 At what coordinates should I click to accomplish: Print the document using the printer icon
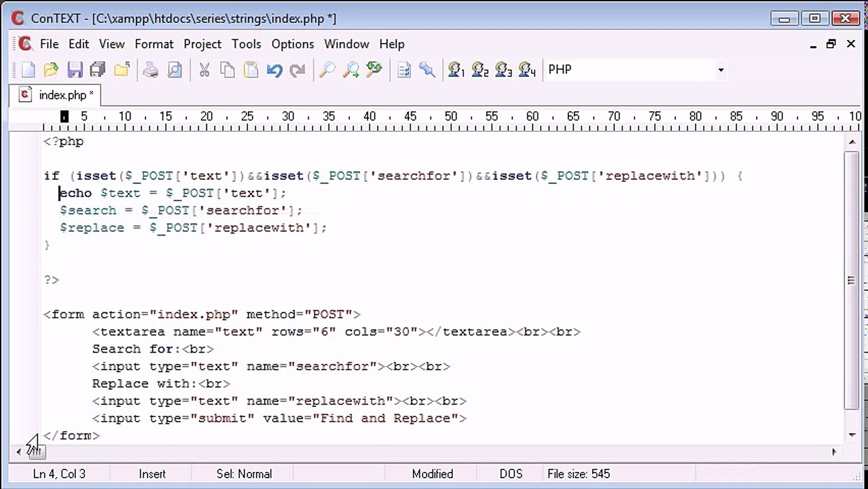(x=151, y=69)
